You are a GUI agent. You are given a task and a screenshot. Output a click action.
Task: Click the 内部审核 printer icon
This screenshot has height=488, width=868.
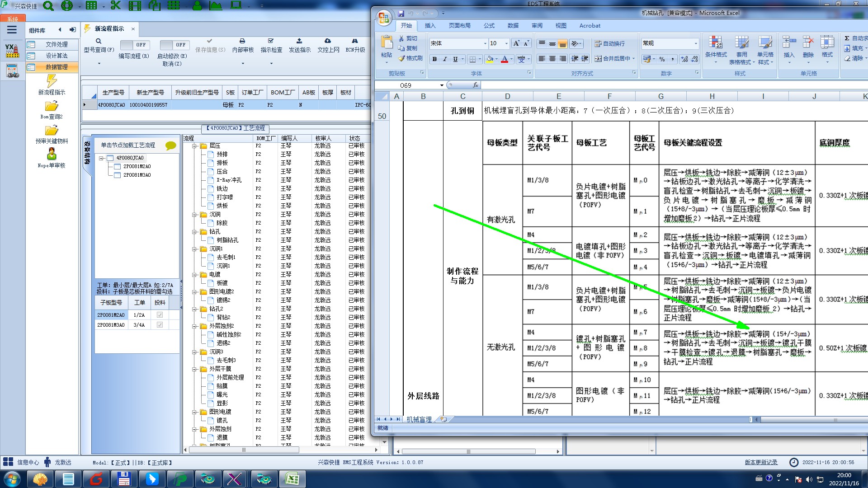[242, 41]
